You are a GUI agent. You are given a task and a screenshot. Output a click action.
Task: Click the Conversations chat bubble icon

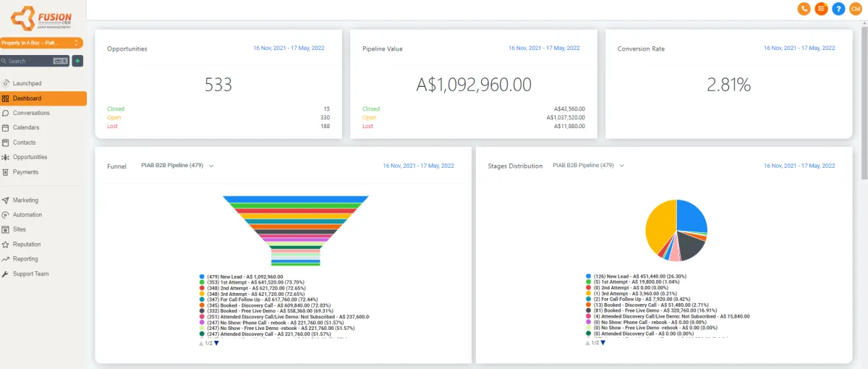pos(6,113)
